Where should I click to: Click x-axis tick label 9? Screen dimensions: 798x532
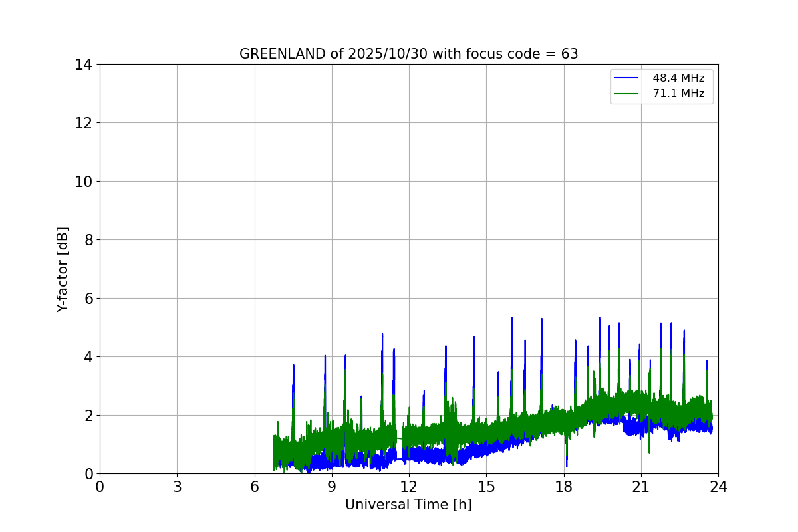pos(332,487)
